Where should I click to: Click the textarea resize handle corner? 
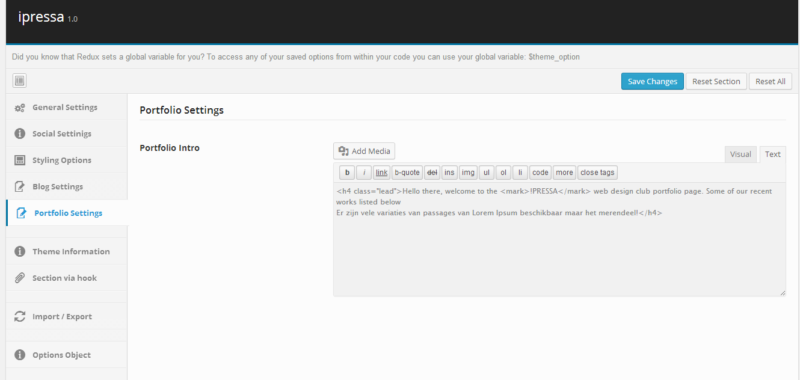tap(782, 293)
